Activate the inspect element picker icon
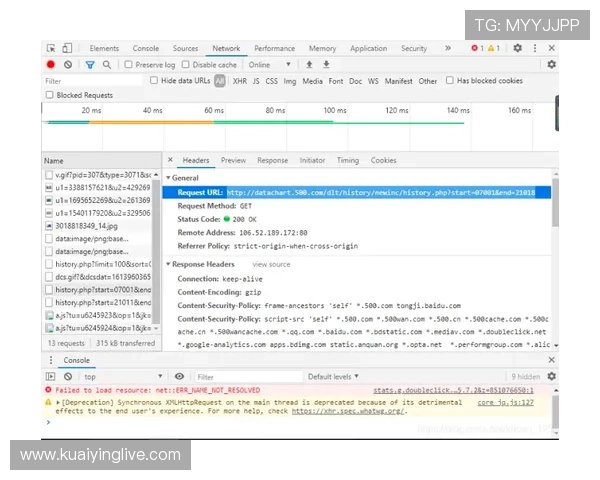Viewport: 600px width, 480px height. (x=50, y=48)
